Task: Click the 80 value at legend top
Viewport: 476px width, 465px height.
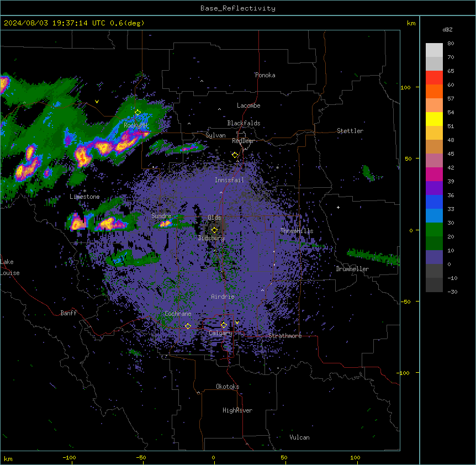Action: [x=451, y=44]
